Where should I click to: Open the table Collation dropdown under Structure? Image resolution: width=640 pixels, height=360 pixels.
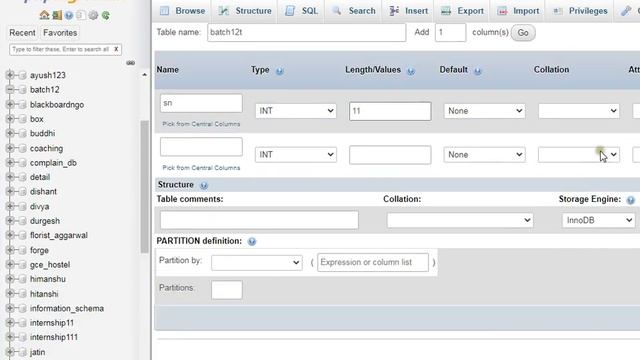(x=460, y=220)
